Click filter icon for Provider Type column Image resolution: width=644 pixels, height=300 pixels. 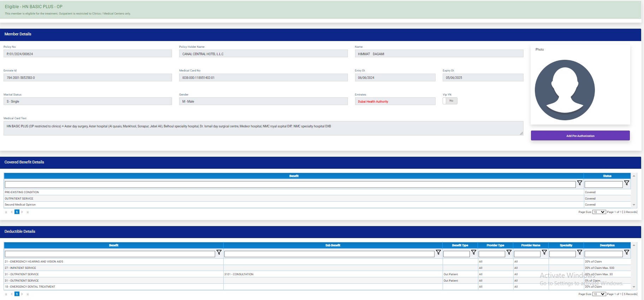(x=509, y=253)
